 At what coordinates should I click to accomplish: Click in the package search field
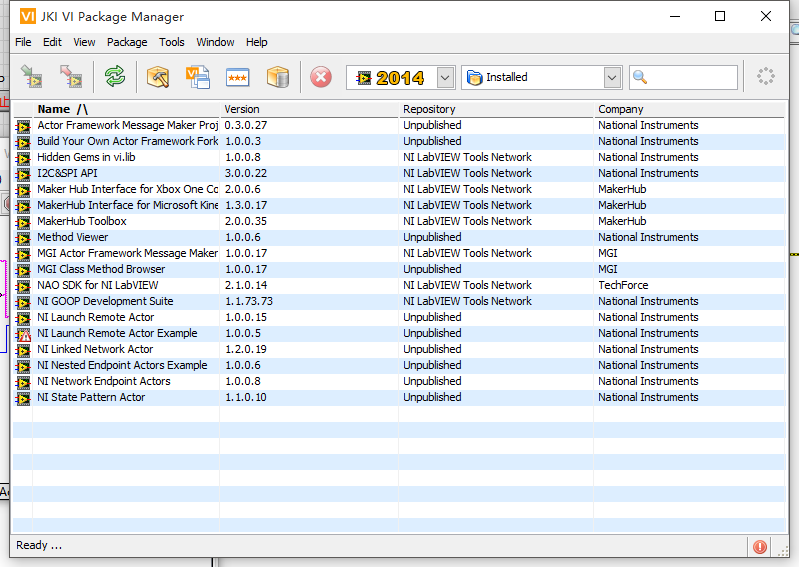coord(683,77)
